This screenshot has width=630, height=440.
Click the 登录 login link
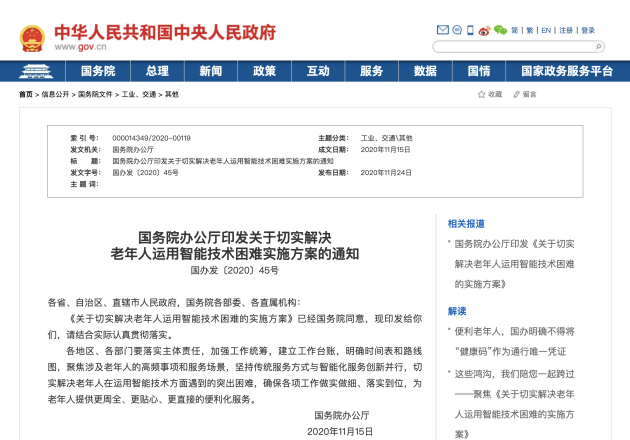(588, 30)
